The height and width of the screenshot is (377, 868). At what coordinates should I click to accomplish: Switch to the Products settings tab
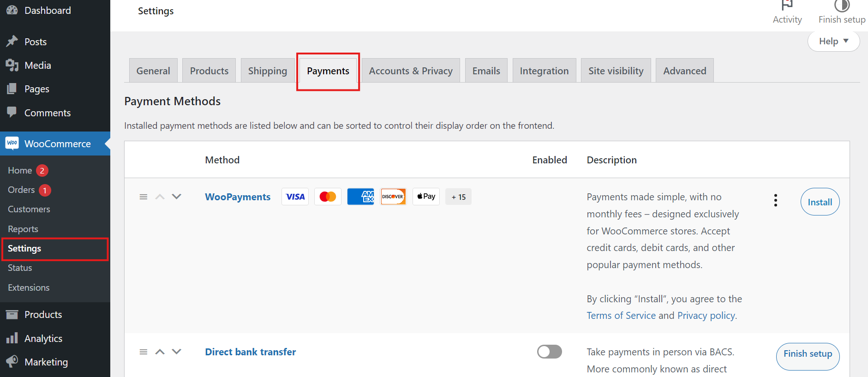click(209, 71)
